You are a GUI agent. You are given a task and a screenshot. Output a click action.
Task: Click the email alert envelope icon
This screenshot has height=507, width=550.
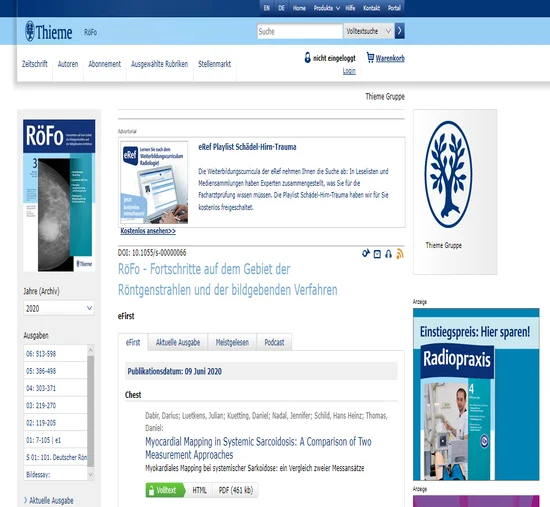(377, 254)
